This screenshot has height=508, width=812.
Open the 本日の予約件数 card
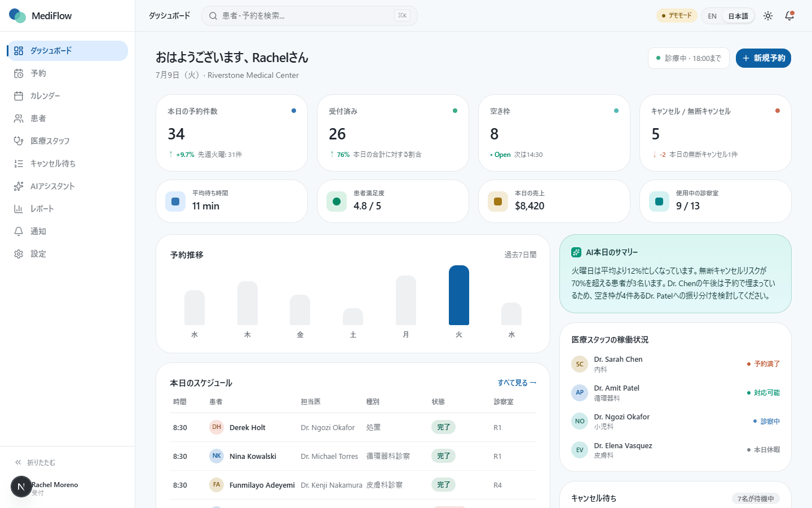[x=232, y=133]
